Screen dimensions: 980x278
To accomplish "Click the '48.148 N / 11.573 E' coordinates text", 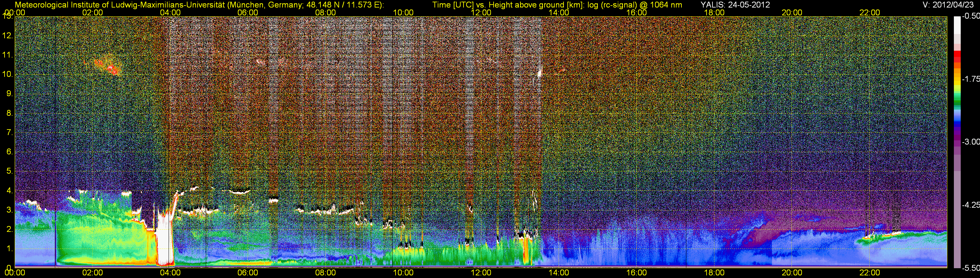I will (341, 5).
